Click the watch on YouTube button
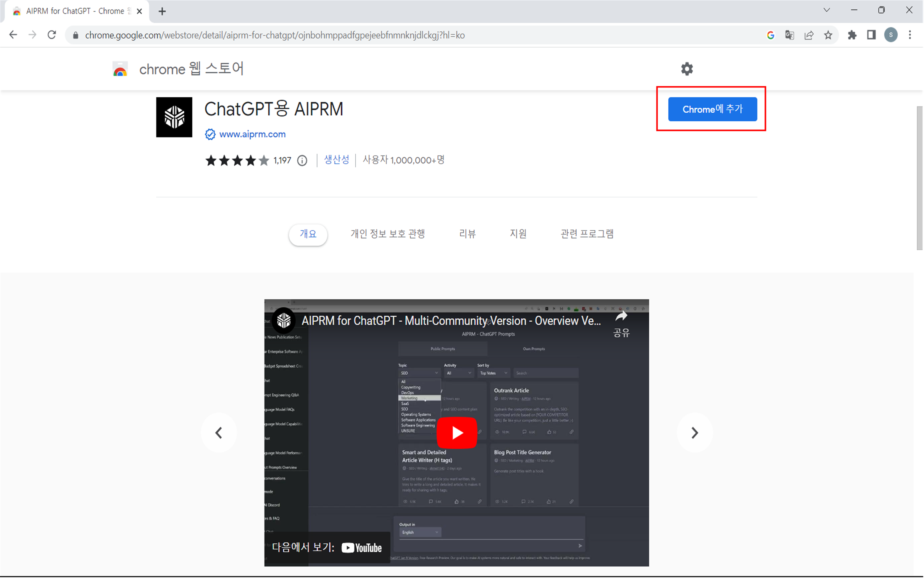 [327, 548]
